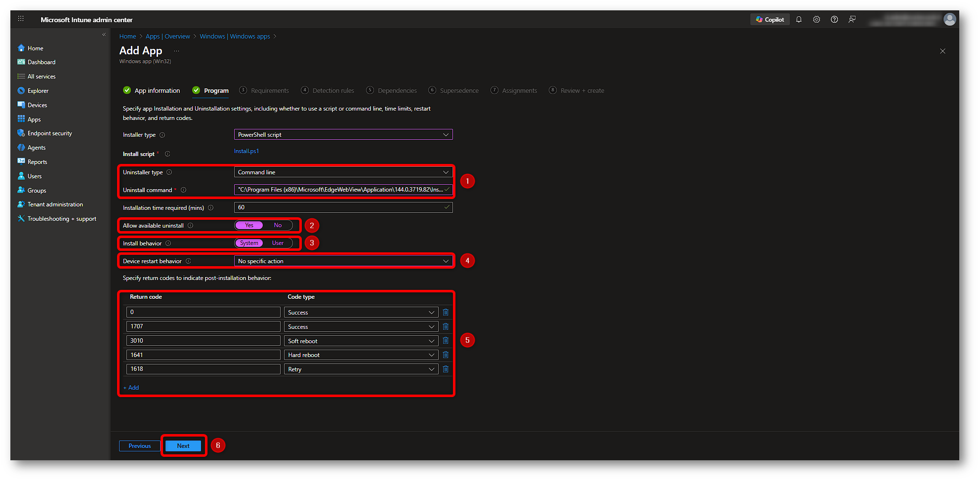Delete the 1707 return code row
The image size is (980, 481).
tap(446, 326)
